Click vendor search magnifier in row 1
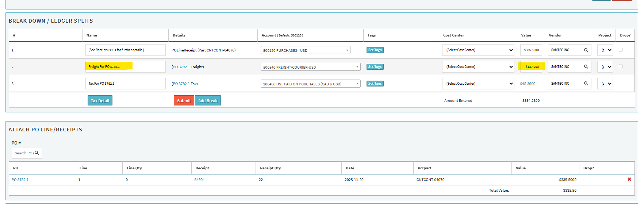The image size is (644, 204). pos(586,50)
